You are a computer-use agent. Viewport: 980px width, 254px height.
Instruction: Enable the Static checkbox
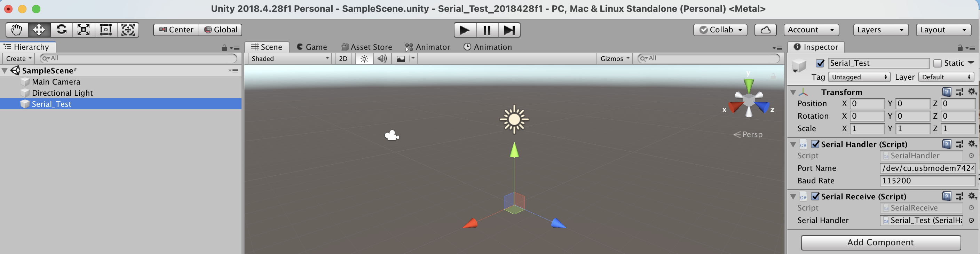click(x=938, y=63)
